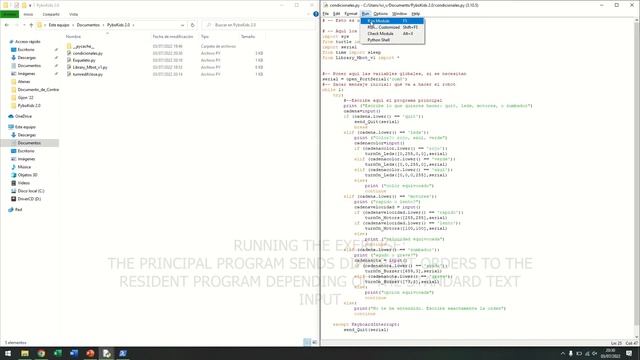640x360 pixels.
Task: Open PyboKids 2.0 folder in sidebar
Action: (x=29, y=105)
